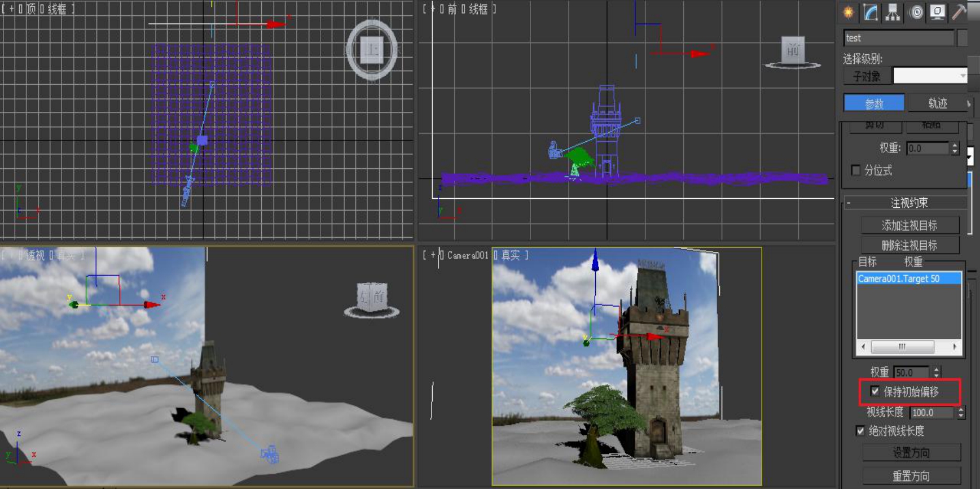The height and width of the screenshot is (489, 980).
Task: Click the 权重 50.0 weight field
Action: 911,372
